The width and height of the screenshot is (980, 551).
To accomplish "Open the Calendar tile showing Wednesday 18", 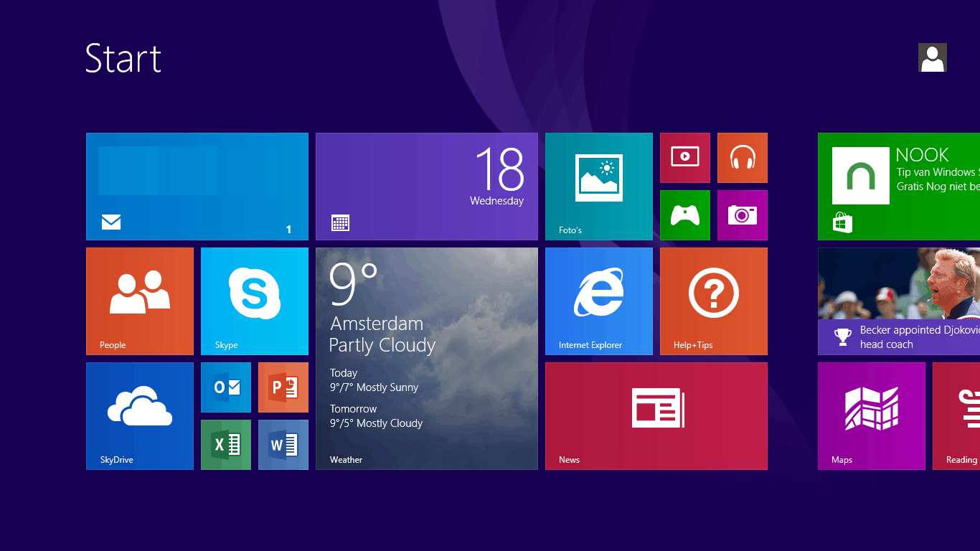I will click(x=427, y=187).
